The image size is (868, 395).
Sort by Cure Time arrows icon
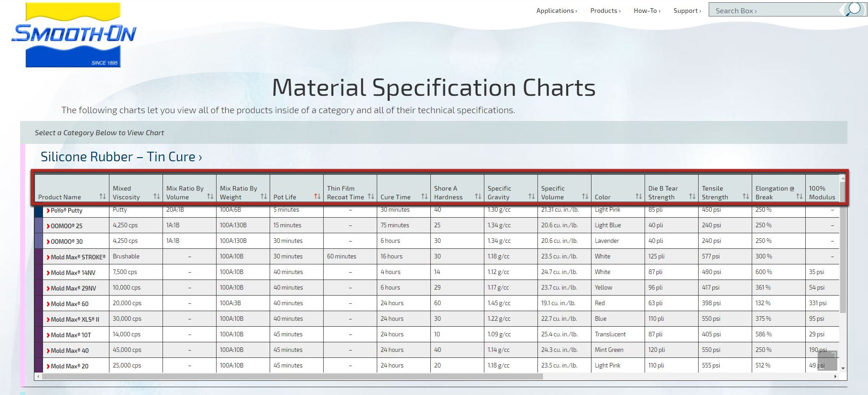[x=424, y=196]
